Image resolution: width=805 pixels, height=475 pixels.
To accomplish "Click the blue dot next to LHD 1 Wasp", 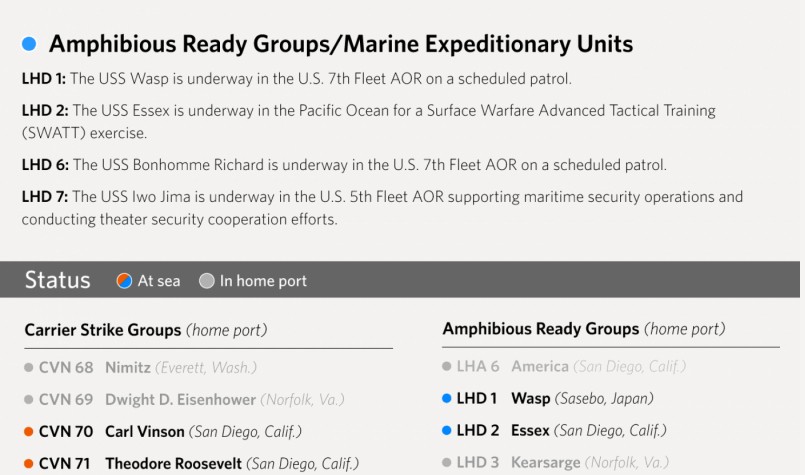I will (447, 398).
